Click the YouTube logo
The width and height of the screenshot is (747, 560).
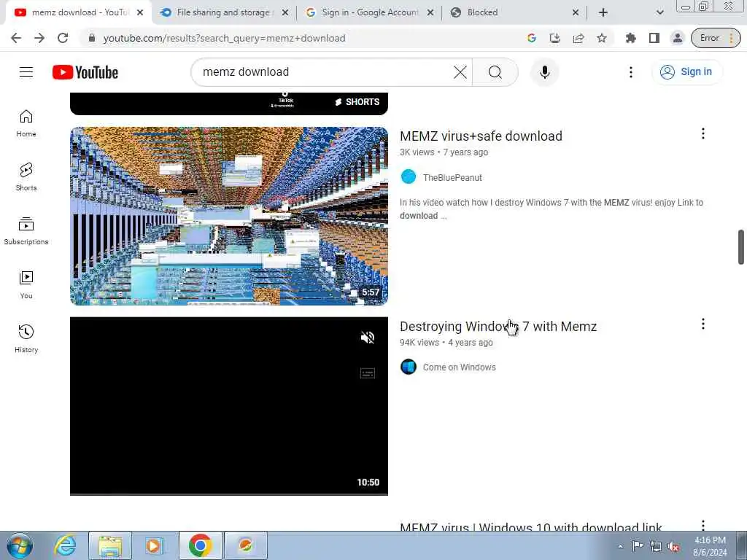85,72
